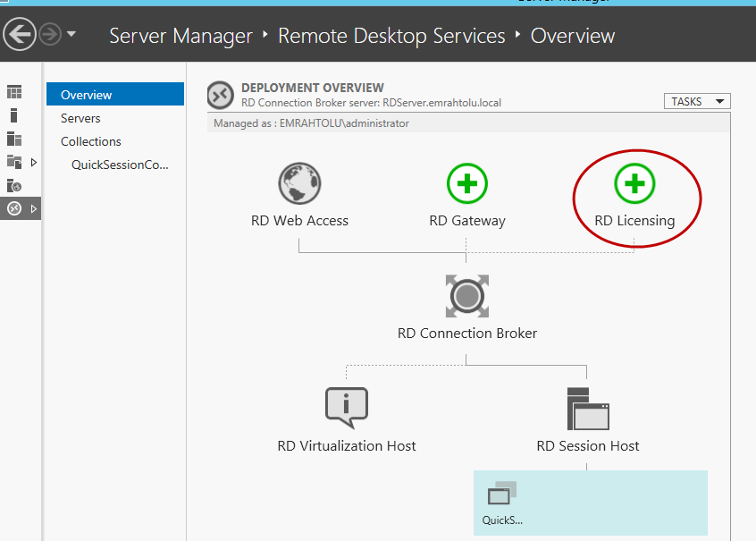Click Server Manager in the breadcrumb

pyautogui.click(x=181, y=36)
